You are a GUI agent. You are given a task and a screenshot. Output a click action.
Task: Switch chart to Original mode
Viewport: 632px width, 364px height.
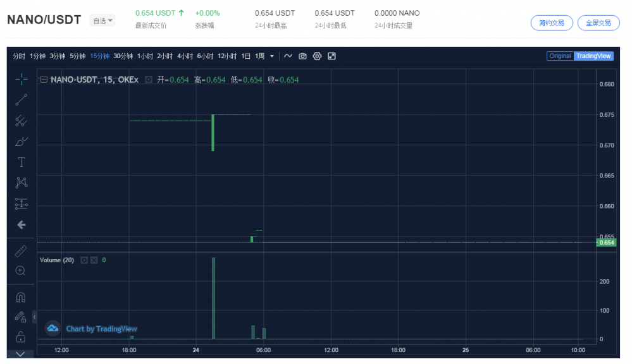pos(560,56)
